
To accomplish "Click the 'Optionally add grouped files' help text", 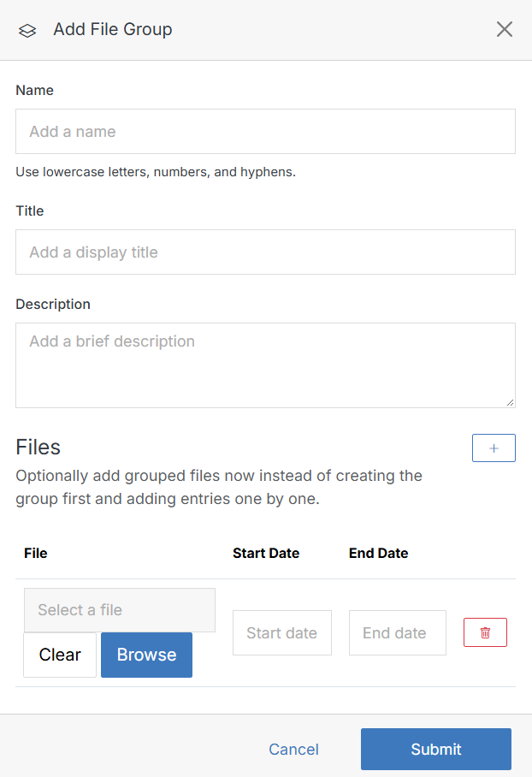I will (x=219, y=487).
